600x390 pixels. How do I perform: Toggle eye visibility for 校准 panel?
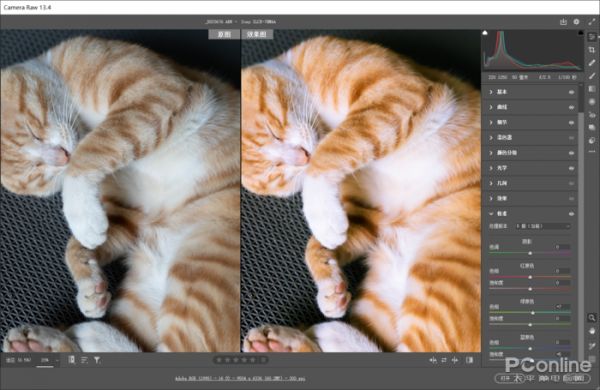[x=571, y=214]
